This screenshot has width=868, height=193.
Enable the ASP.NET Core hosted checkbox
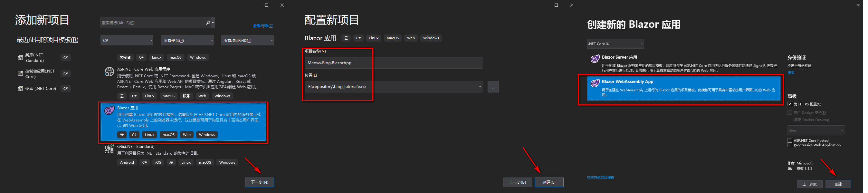point(790,140)
